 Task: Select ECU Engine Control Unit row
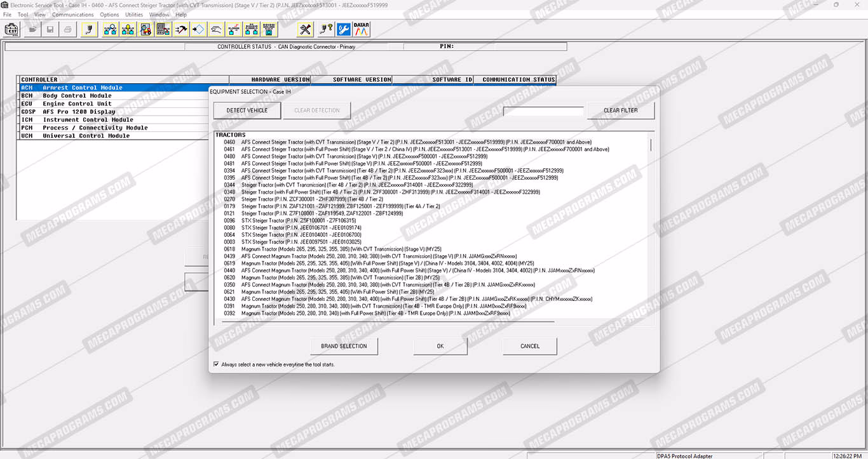point(77,103)
